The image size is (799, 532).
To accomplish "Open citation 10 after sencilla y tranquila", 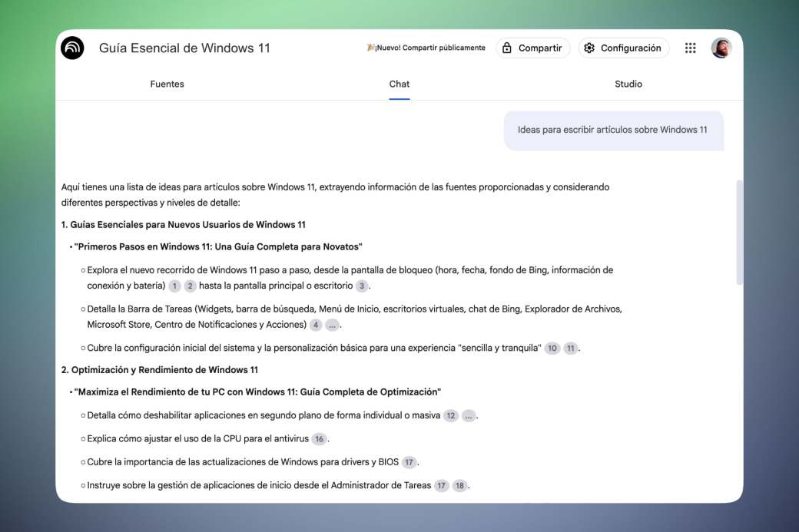I will [x=552, y=349].
